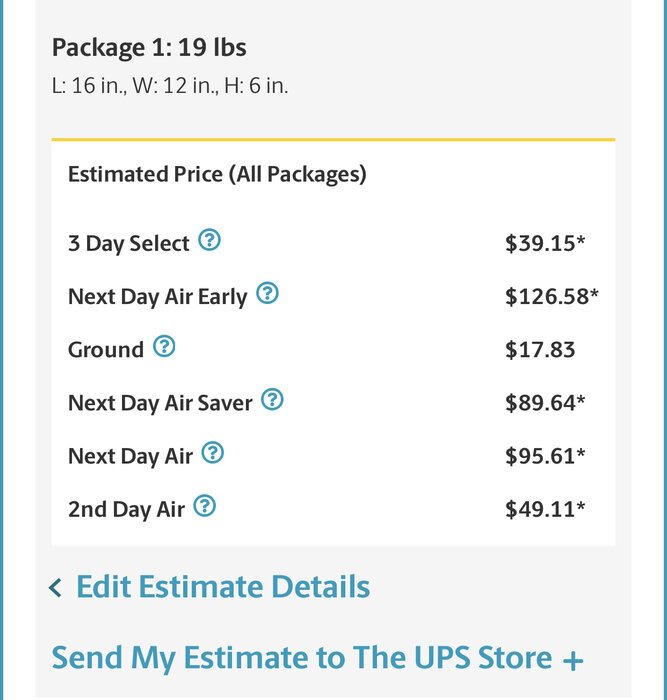Image resolution: width=667 pixels, height=700 pixels.
Task: Open help icon next to 3 Day Select
Action: tap(209, 241)
